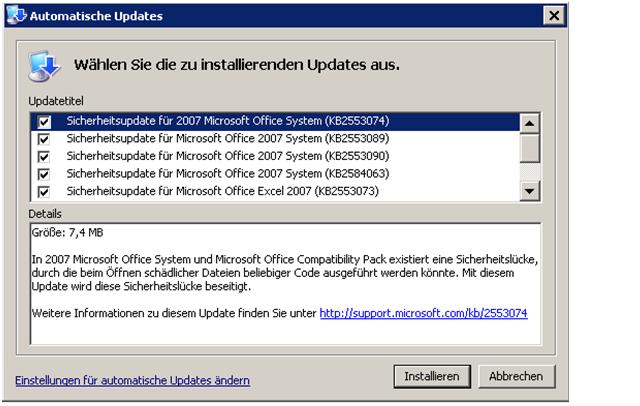Viewport: 640px width, 406px height.
Task: Deselect the KB2553090 update checkbox
Action: [x=44, y=156]
